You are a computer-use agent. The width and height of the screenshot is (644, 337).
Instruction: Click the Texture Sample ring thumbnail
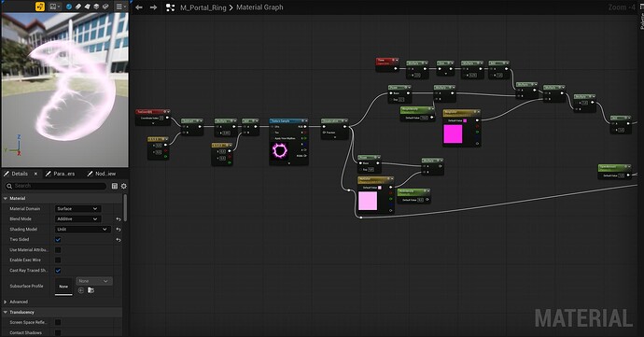click(280, 151)
